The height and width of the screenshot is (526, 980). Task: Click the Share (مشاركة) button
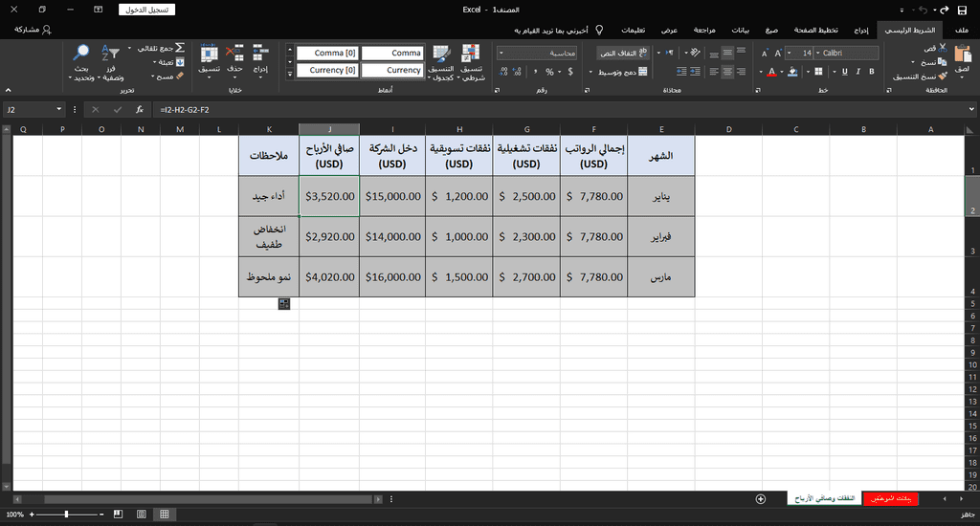click(x=33, y=30)
